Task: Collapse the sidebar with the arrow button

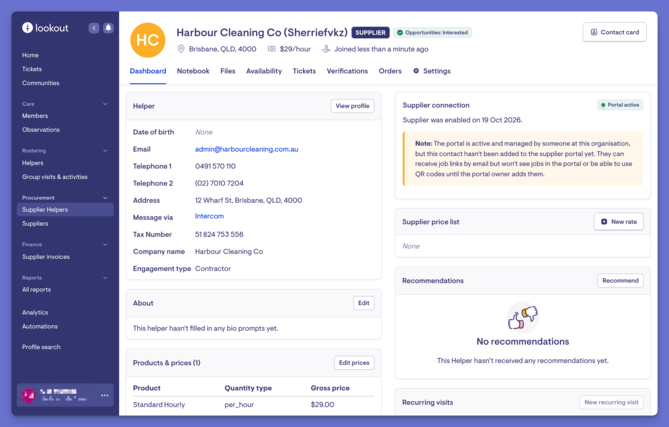Action: tap(94, 28)
